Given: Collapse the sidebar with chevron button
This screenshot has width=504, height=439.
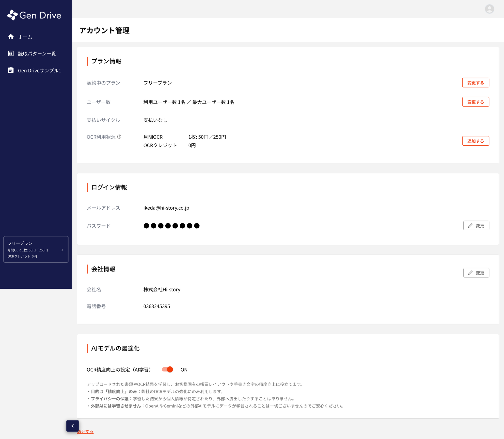Looking at the screenshot, I should coord(73,426).
